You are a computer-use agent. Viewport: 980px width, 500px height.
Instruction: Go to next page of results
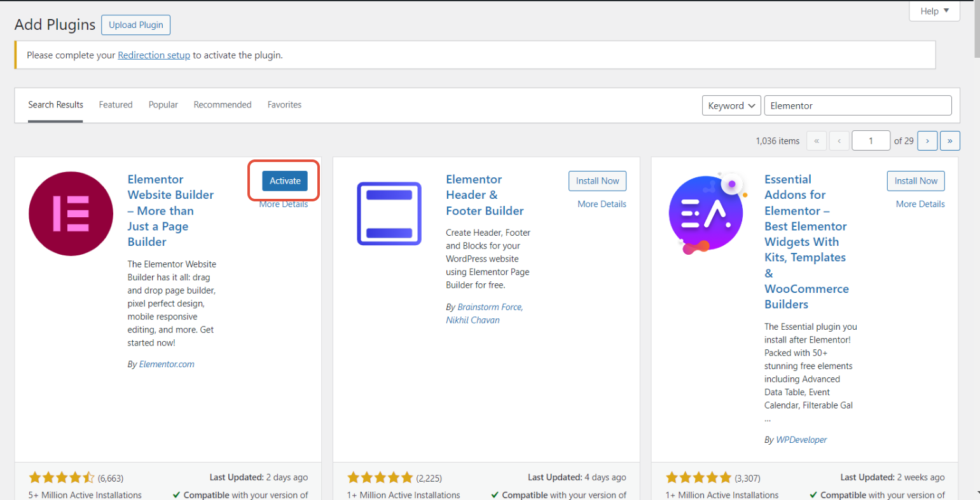pyautogui.click(x=927, y=141)
